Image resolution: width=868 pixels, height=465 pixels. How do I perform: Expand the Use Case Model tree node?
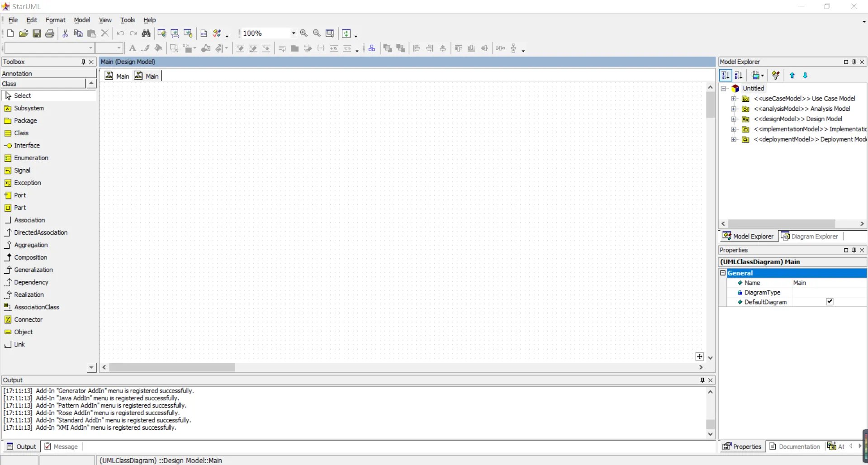tap(733, 98)
